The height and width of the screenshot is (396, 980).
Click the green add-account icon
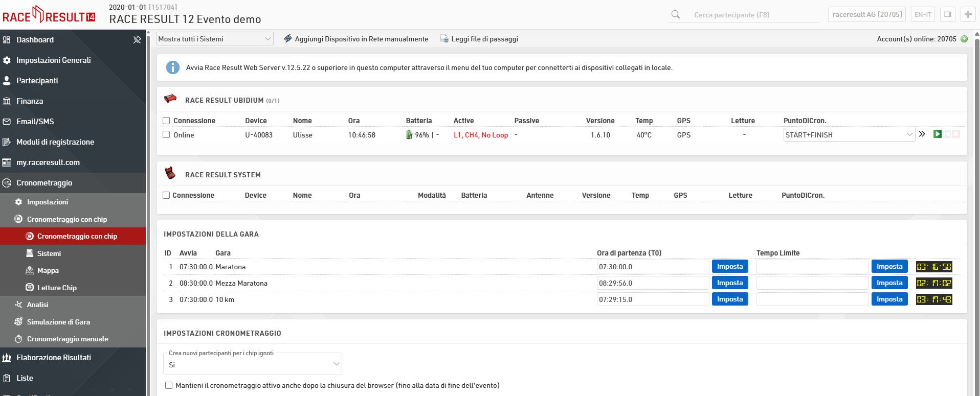(964, 39)
